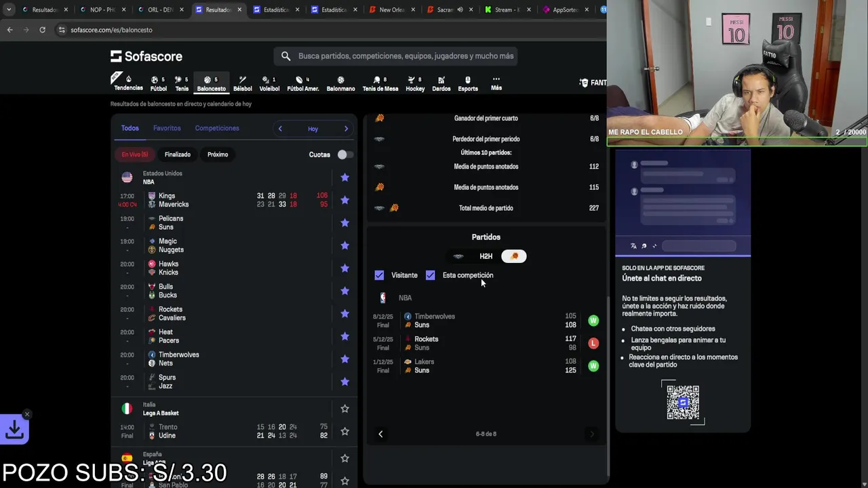Filter by Próximo matches
Image resolution: width=868 pixels, height=488 pixels.
pyautogui.click(x=218, y=155)
